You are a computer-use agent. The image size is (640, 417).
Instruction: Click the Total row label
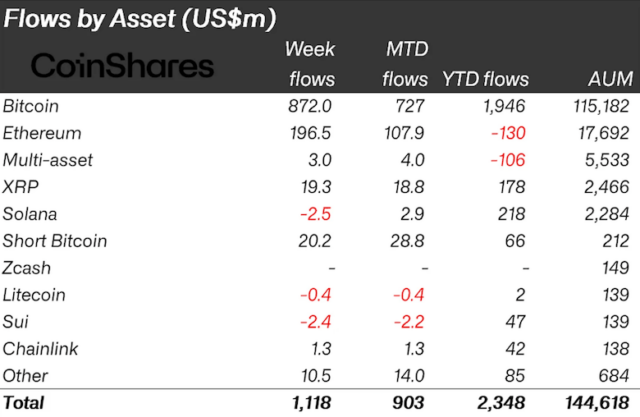pyautogui.click(x=24, y=403)
